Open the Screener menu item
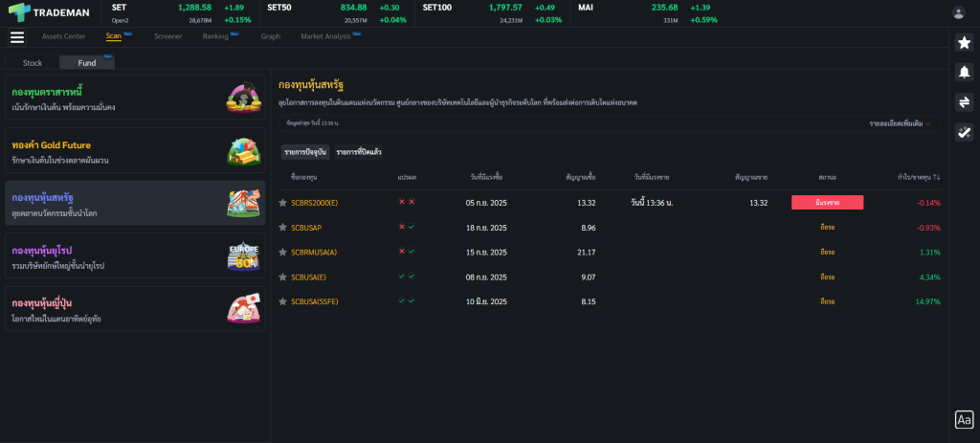 [168, 36]
